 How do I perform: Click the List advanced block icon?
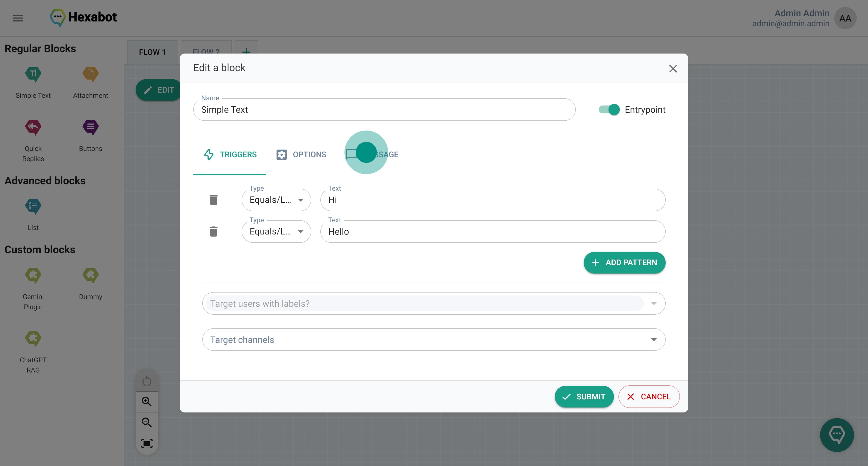33,206
